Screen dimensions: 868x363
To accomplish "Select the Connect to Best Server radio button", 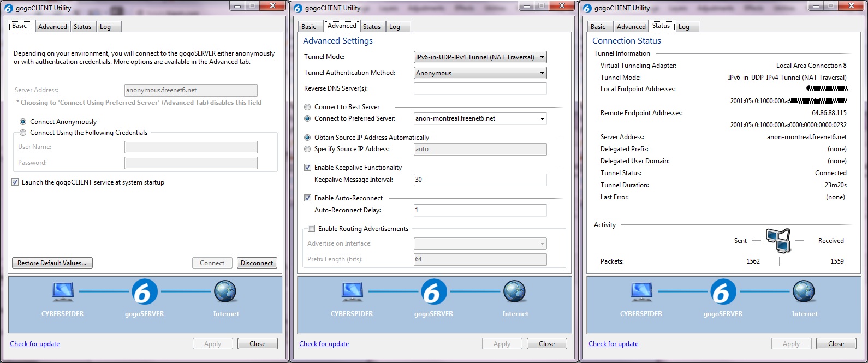I will click(x=308, y=107).
